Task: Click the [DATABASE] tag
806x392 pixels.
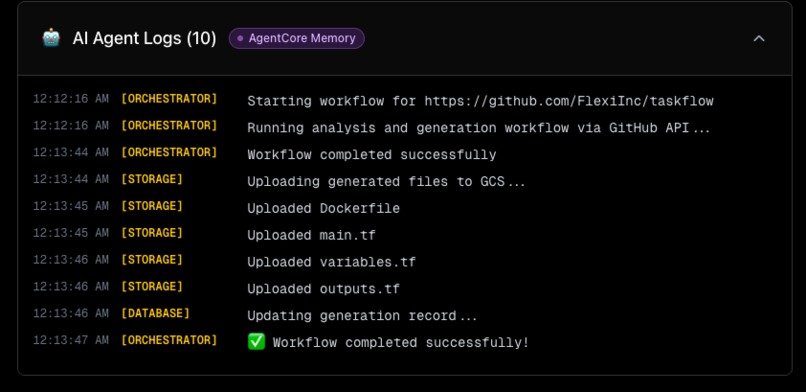Action: [155, 313]
